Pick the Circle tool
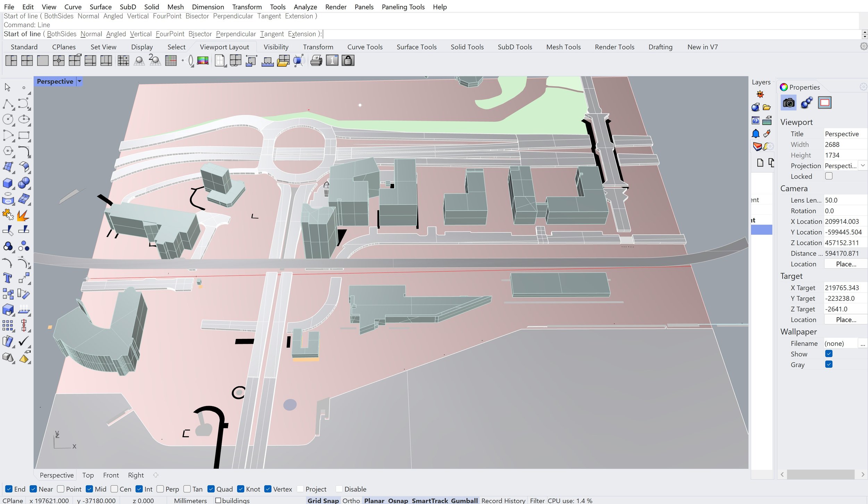This screenshot has width=868, height=504. tap(8, 119)
